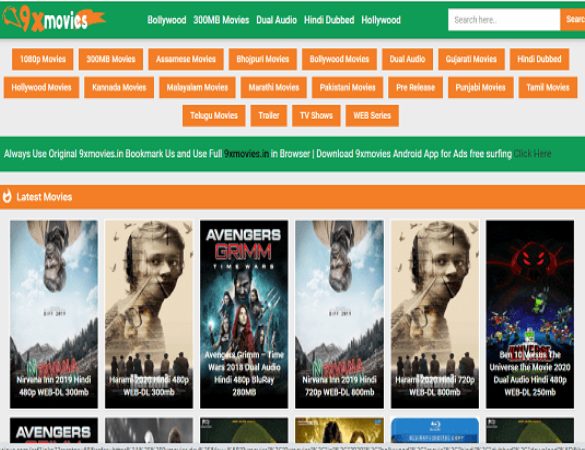The image size is (585, 450).
Task: Go to the TV Shows category
Action: coord(316,116)
